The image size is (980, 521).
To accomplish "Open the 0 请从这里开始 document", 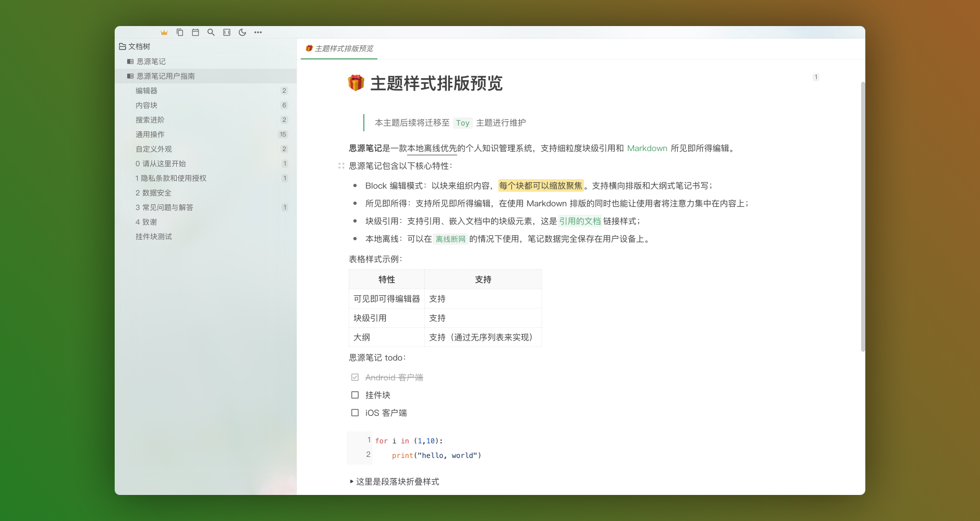I will (x=206, y=164).
